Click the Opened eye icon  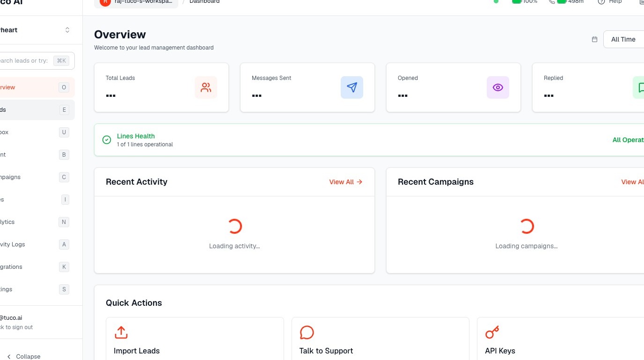[498, 87]
